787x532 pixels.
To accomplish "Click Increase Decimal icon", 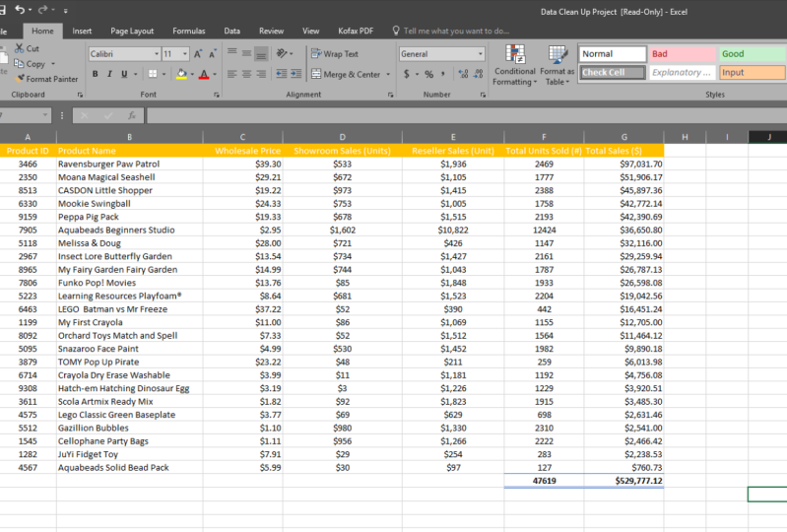I will click(x=463, y=74).
